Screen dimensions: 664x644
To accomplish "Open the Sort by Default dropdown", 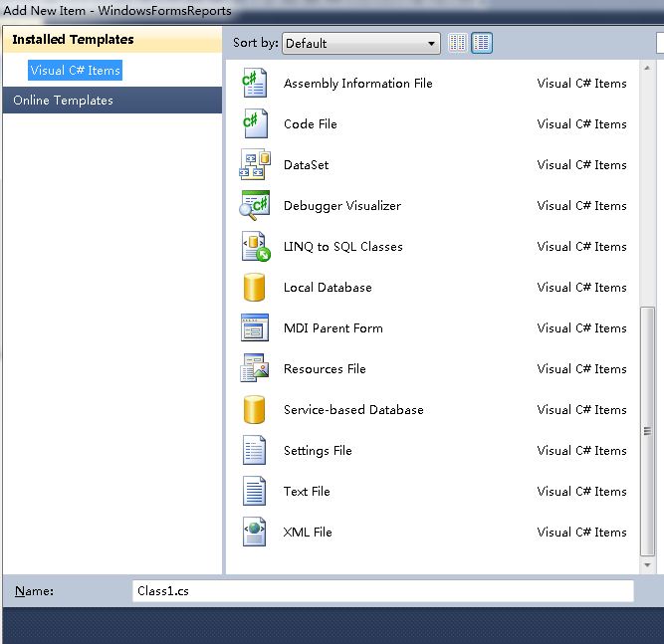I will coord(360,43).
